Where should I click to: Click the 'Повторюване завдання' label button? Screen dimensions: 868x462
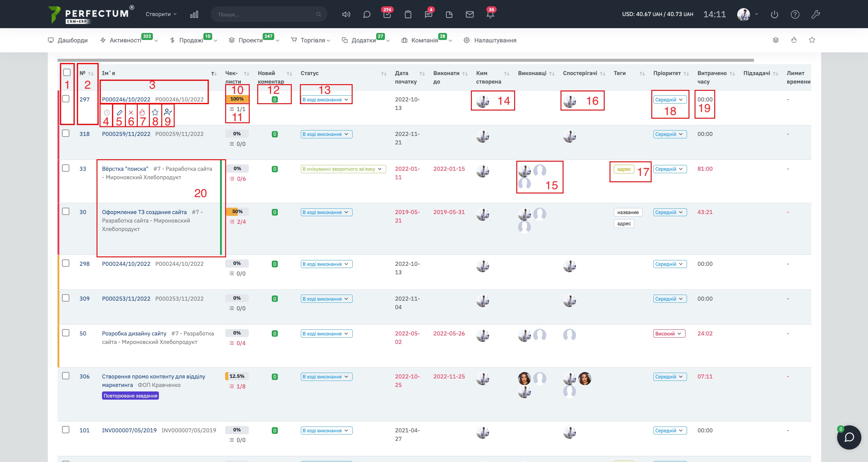tap(130, 396)
